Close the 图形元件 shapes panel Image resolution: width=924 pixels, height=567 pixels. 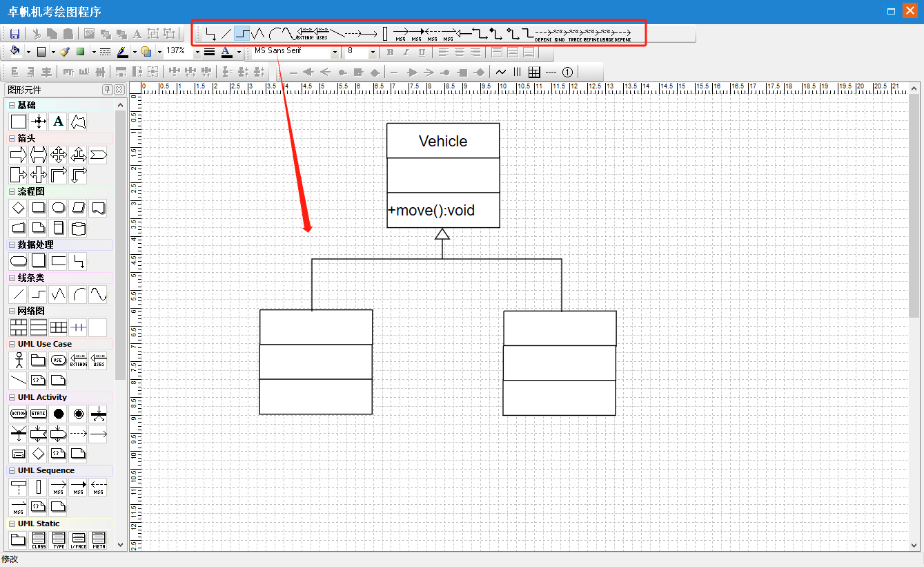119,90
